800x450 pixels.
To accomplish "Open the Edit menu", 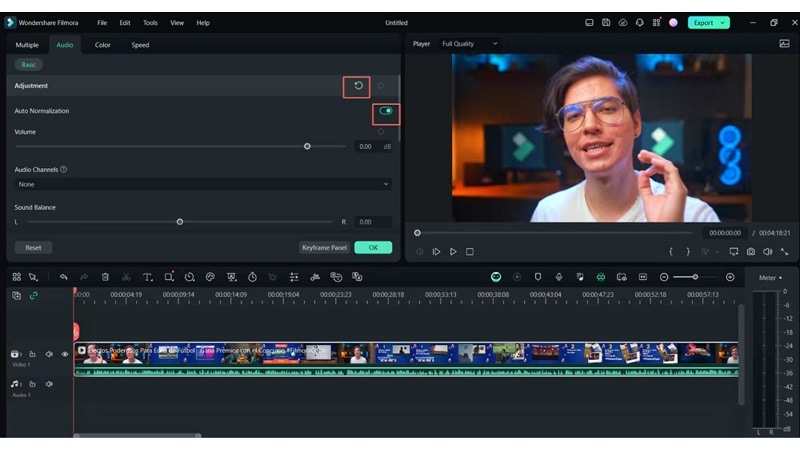I will click(125, 22).
